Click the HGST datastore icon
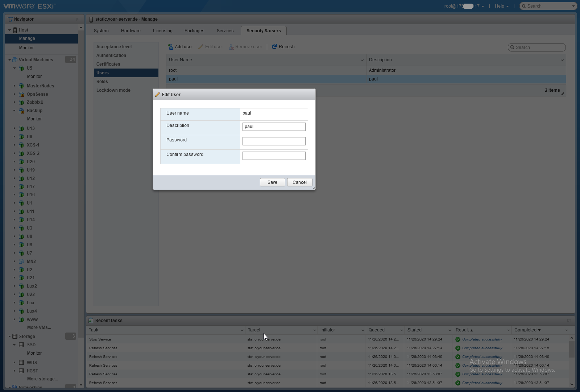The image size is (580, 392). pos(21,371)
